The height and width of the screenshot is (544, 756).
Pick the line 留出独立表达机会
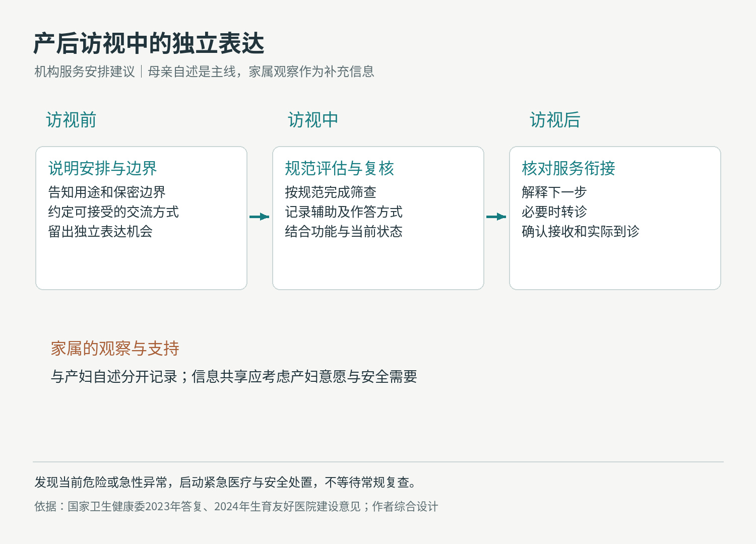pyautogui.click(x=100, y=231)
